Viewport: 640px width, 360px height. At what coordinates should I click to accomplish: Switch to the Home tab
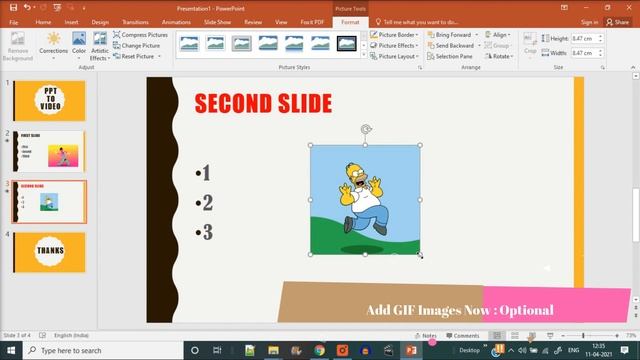point(43,22)
